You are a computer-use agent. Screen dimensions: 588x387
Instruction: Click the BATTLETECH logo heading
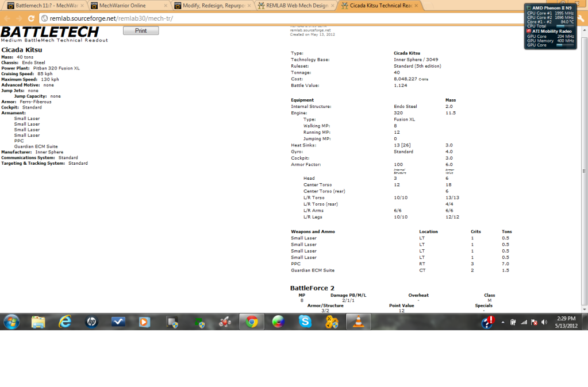point(50,32)
